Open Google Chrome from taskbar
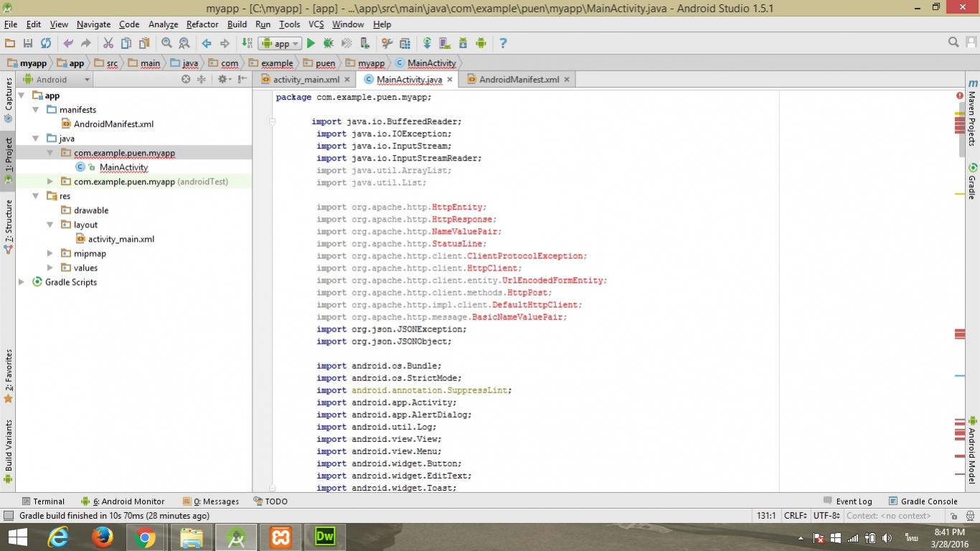 pos(145,537)
